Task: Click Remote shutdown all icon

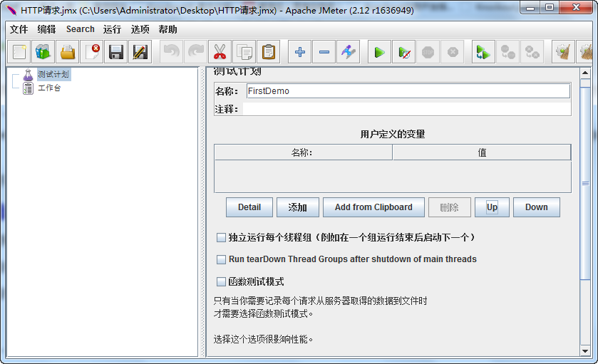Action: click(x=532, y=52)
